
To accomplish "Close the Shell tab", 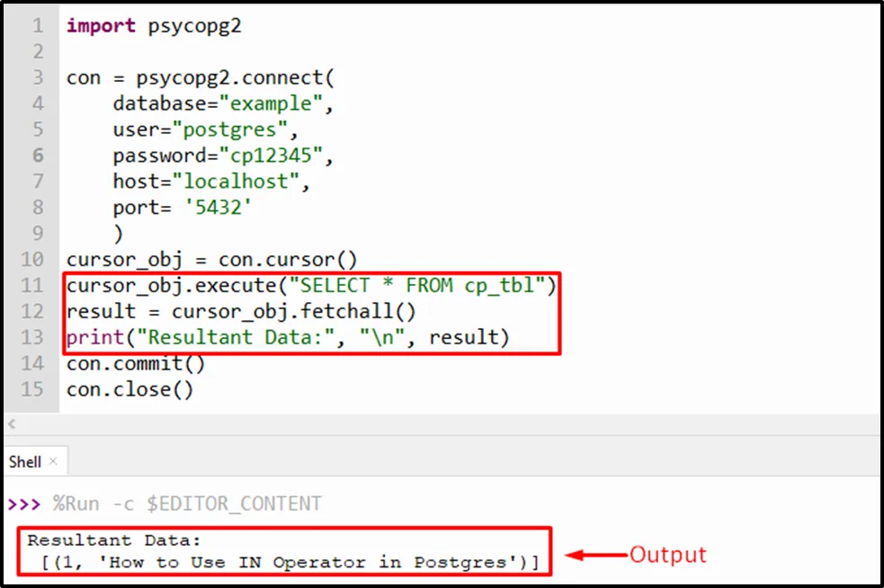I will [x=53, y=461].
